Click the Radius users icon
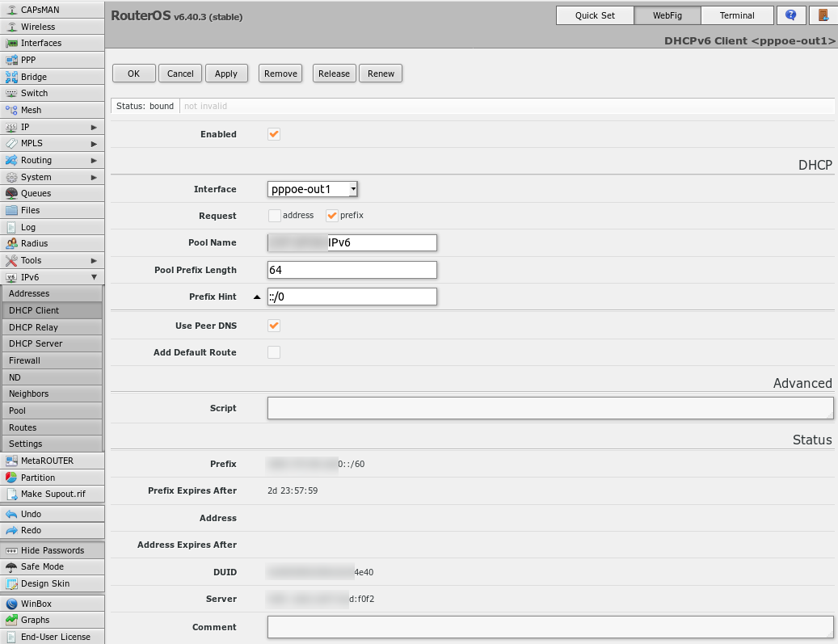838x644 pixels. coord(11,243)
